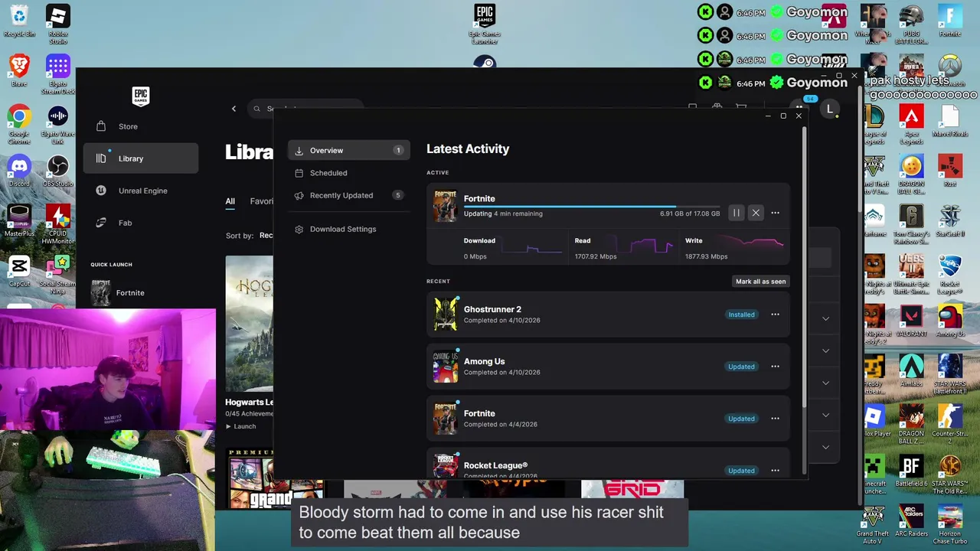
Task: Click the Among Us activity thumbnail
Action: click(446, 367)
